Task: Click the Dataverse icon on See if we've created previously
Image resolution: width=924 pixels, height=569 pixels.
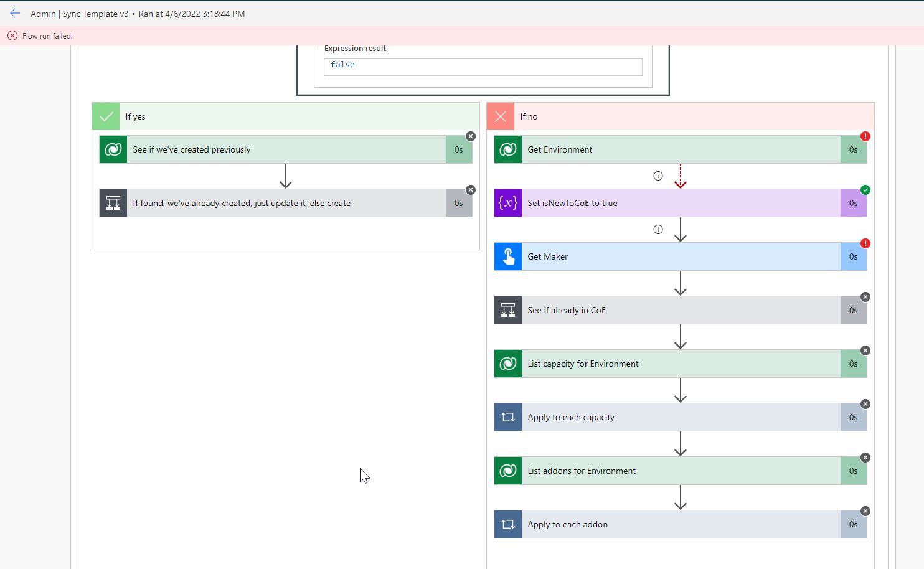Action: (x=113, y=149)
